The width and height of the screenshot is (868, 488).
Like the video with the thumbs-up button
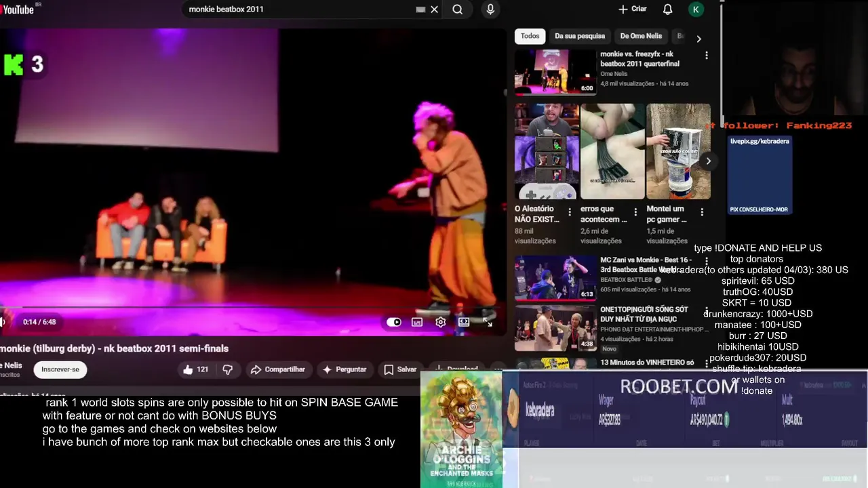point(195,369)
